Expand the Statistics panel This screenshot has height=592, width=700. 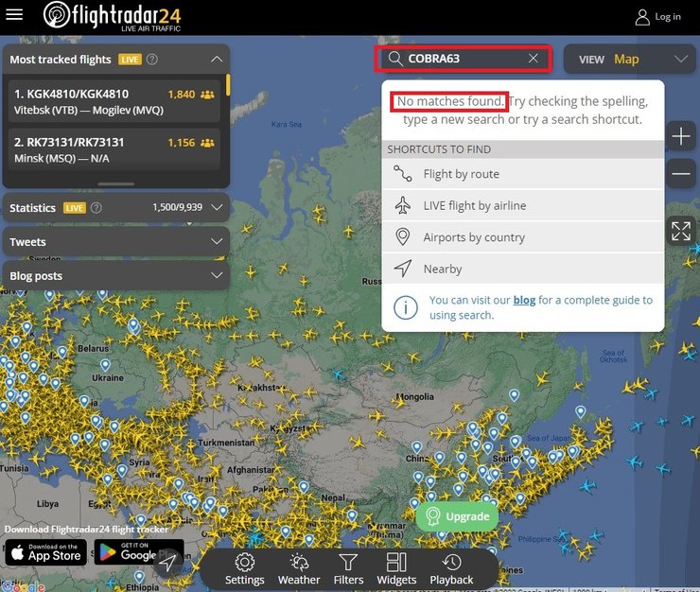[x=217, y=207]
